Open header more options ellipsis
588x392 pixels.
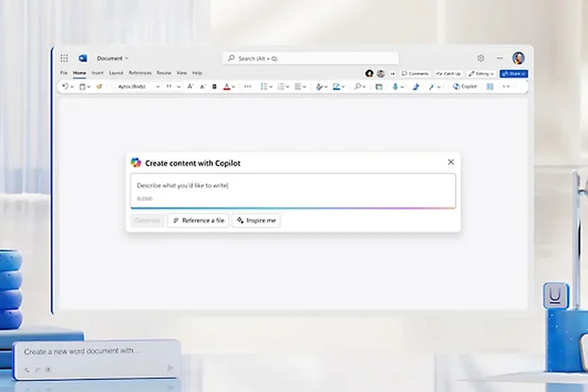pos(500,58)
